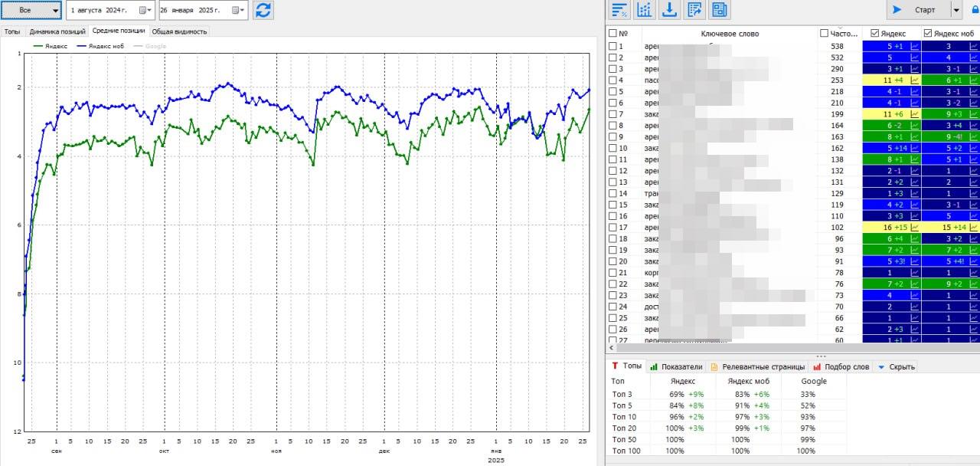Click the chart statistics toolbar icon

click(x=645, y=10)
